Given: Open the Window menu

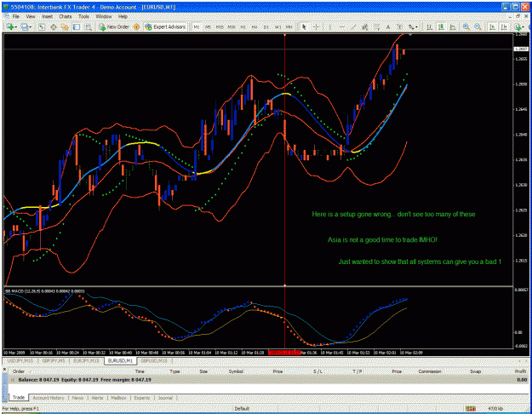Looking at the screenshot, I should [x=104, y=16].
